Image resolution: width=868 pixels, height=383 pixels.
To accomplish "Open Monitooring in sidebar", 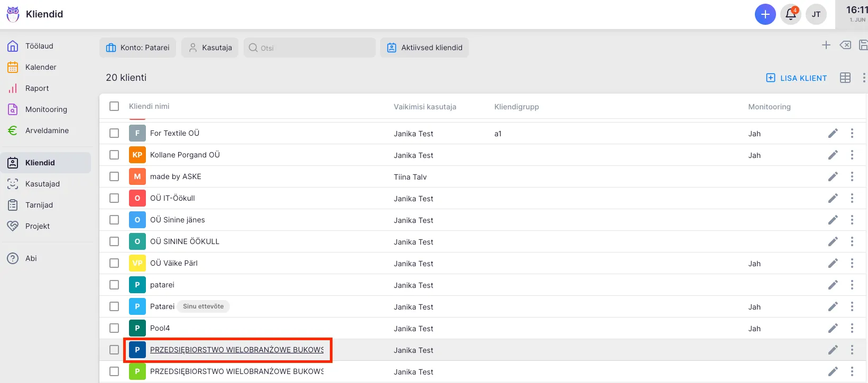I will (x=46, y=109).
